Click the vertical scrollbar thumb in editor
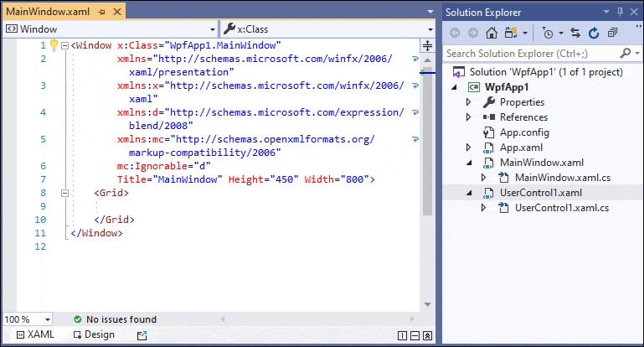644x347 pixels. coord(427,141)
